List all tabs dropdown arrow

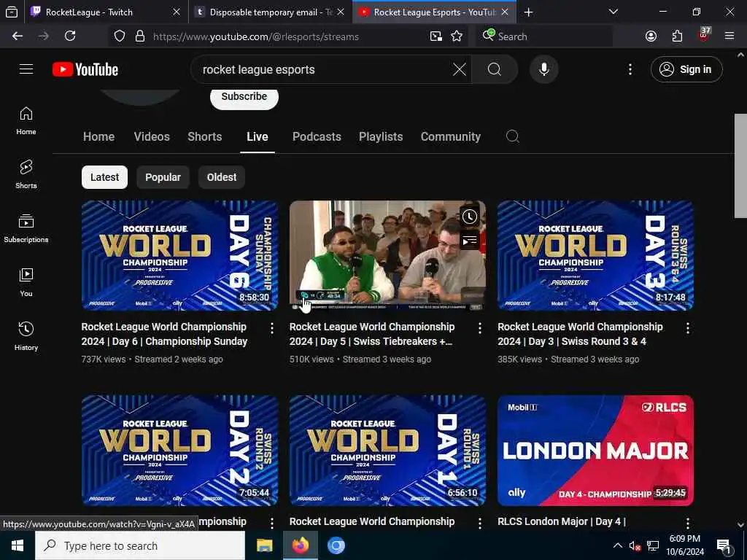coord(613,12)
